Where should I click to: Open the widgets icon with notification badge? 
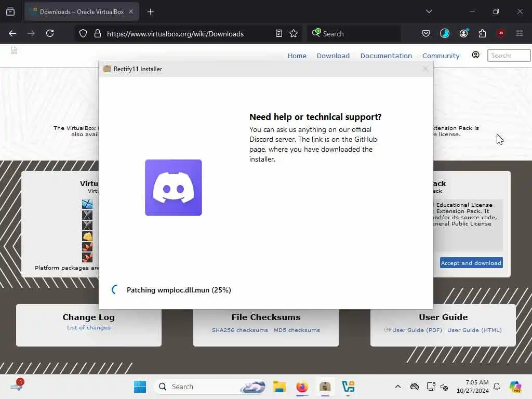click(x=17, y=386)
